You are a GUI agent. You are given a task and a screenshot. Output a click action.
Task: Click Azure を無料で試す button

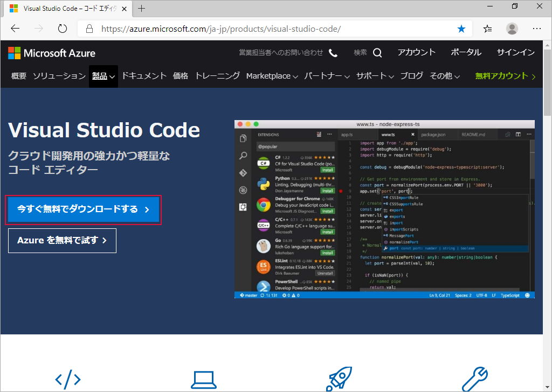(x=63, y=241)
